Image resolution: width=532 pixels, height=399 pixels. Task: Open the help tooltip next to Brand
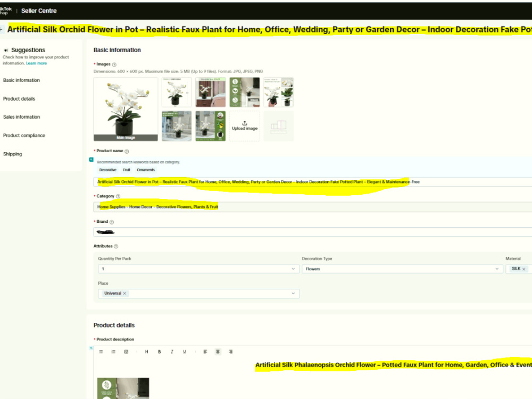click(x=112, y=222)
